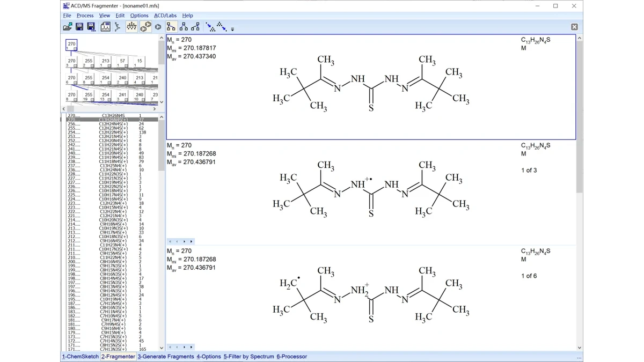
Task: Click the tree pane horizontal scrollbar right arrow
Action: click(x=155, y=109)
